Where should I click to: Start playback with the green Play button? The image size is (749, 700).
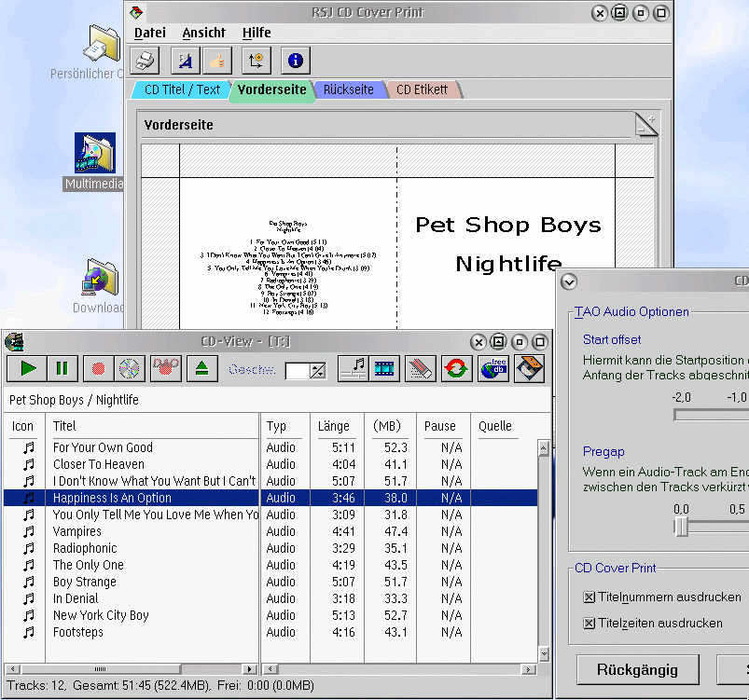27,368
